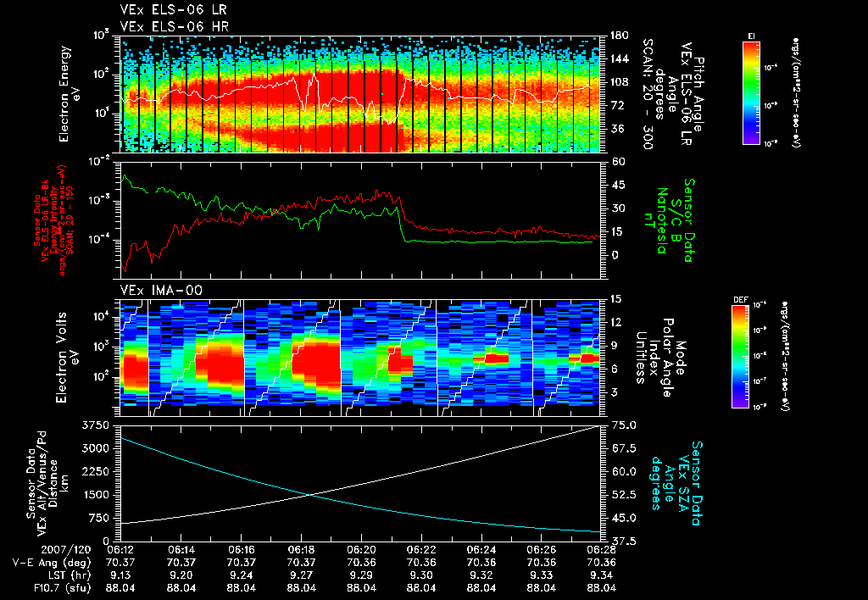Click the 06:18 time tick label

pos(301,548)
